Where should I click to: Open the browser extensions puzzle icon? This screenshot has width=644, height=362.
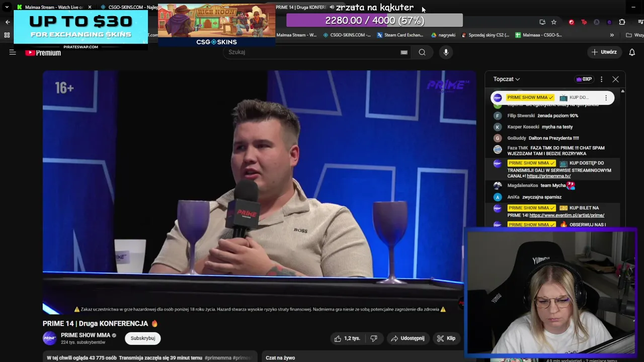pyautogui.click(x=622, y=22)
